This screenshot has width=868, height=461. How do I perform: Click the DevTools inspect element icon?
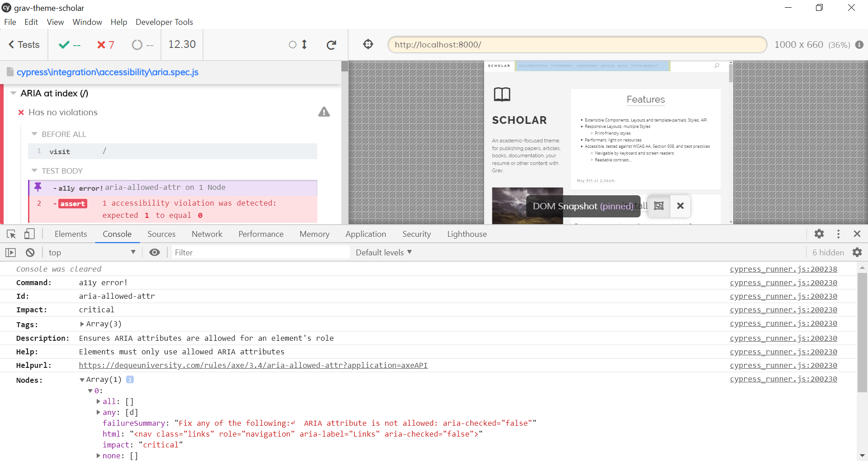pos(11,234)
